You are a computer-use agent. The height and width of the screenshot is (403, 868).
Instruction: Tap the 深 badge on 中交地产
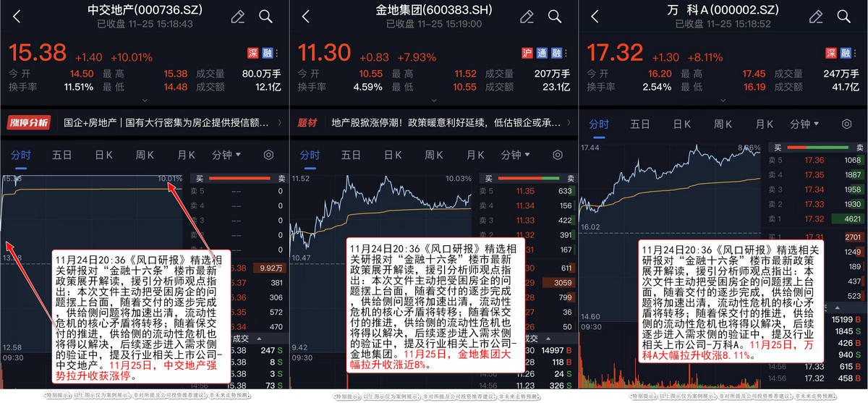tap(252, 53)
